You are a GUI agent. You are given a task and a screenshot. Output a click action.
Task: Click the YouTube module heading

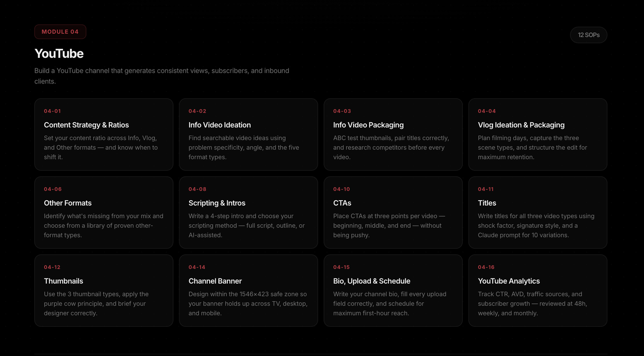coord(59,53)
